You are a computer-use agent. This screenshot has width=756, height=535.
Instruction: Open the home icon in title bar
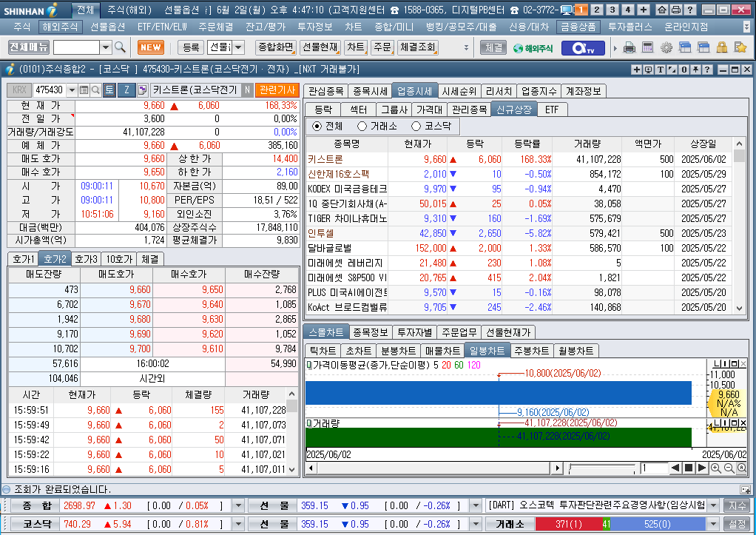coord(663,10)
